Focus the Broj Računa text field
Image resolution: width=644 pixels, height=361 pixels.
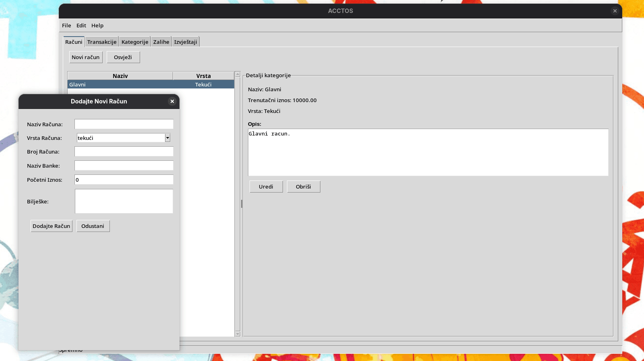tap(124, 152)
